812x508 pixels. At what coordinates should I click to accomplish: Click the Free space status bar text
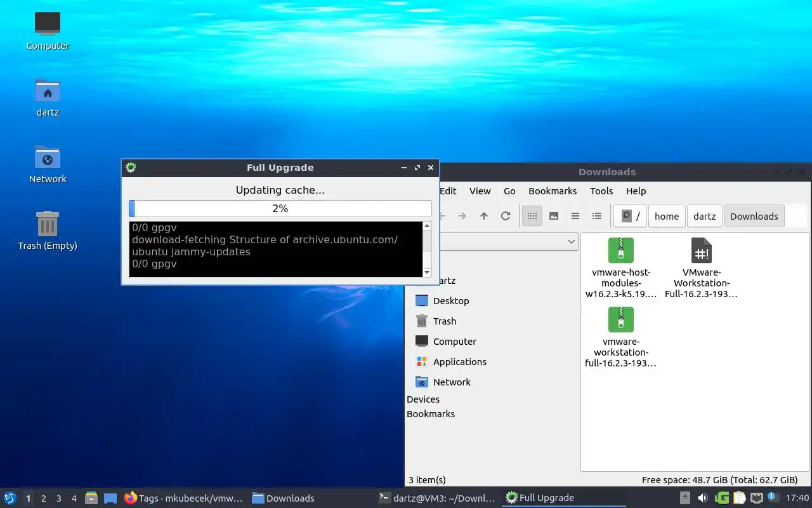(719, 480)
